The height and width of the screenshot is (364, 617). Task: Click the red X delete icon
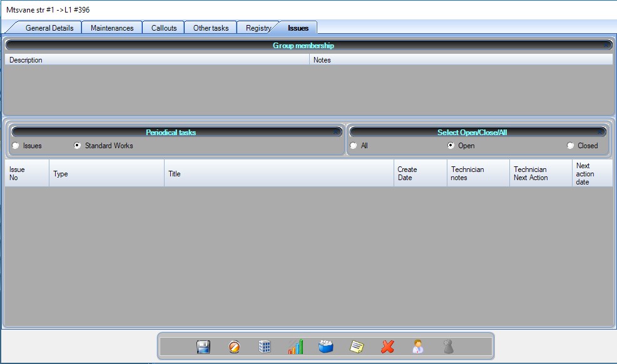pyautogui.click(x=387, y=346)
